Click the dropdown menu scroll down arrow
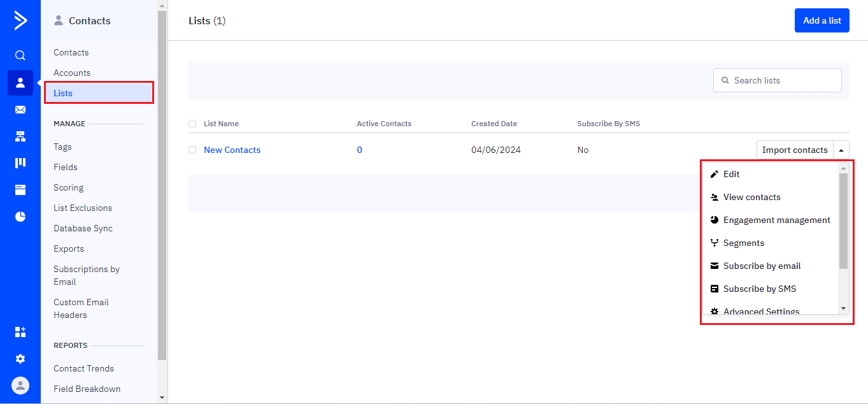Image resolution: width=868 pixels, height=404 pixels. coord(843,308)
